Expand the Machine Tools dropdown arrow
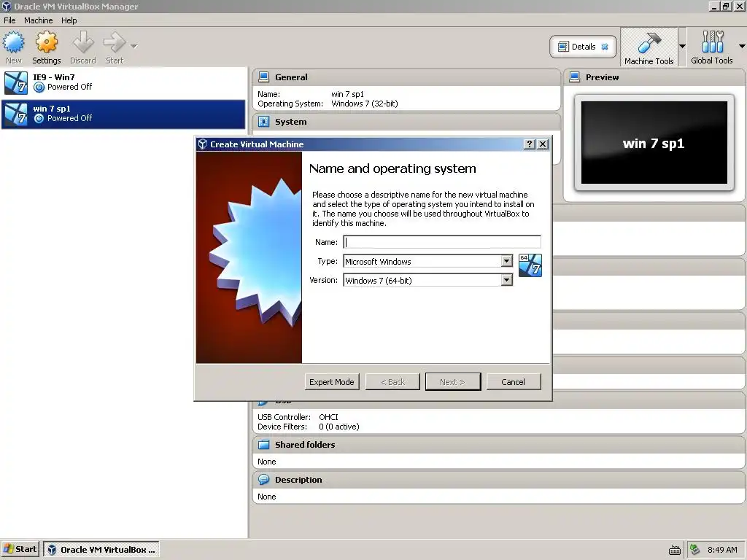This screenshot has height=560, width=747. [x=682, y=46]
